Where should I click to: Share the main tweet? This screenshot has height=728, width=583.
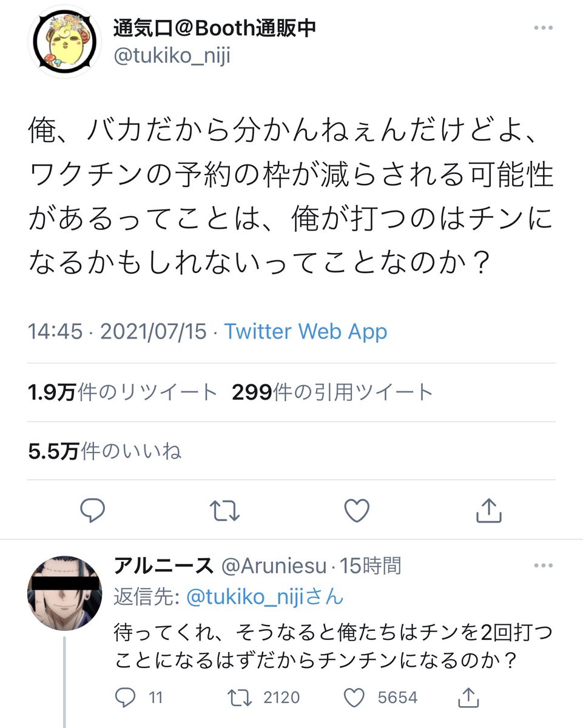pos(487,511)
